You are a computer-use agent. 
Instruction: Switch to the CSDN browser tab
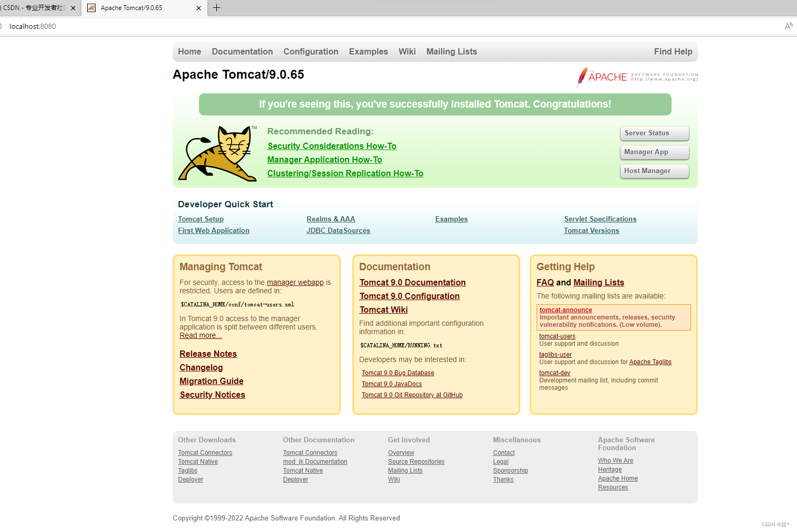34,8
